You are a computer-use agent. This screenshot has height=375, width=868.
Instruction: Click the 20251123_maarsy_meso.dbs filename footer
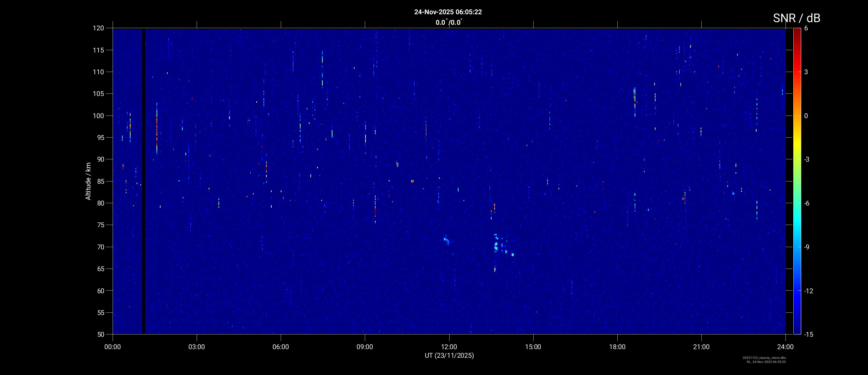(x=764, y=358)
